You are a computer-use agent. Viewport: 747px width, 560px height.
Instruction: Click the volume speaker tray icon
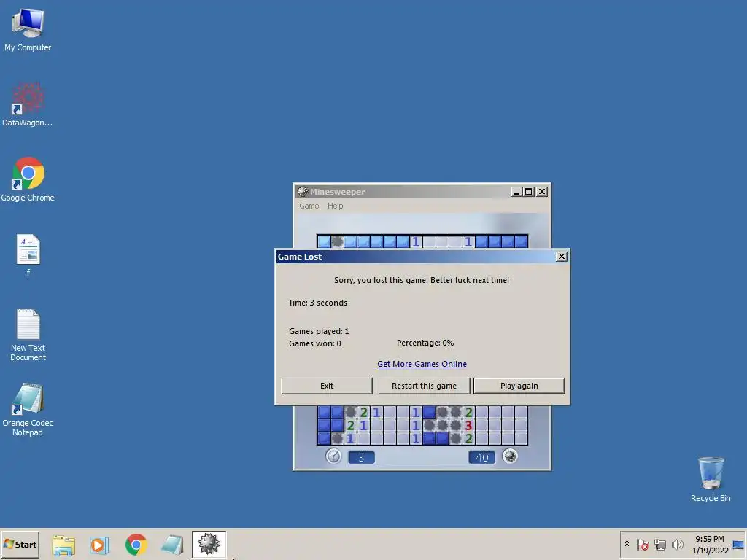pyautogui.click(x=677, y=544)
